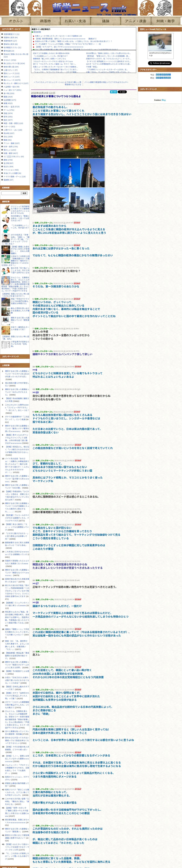Viewport: 182px width, 868px height.
Task: Click the tall skyscraper photo below the gate
Action: click(x=46, y=173)
